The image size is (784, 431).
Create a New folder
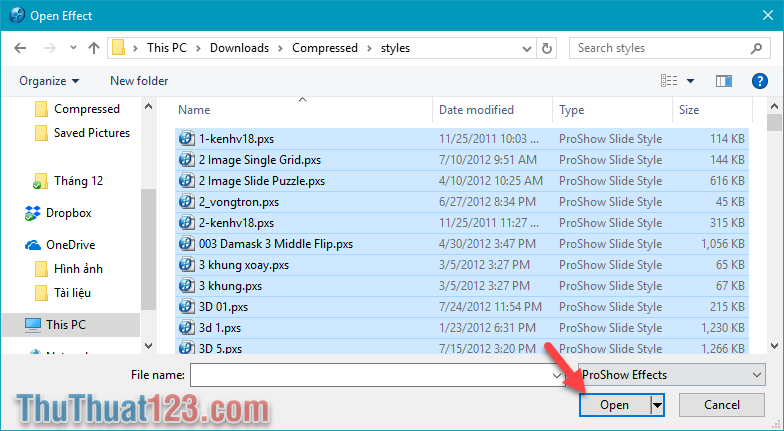tap(139, 81)
